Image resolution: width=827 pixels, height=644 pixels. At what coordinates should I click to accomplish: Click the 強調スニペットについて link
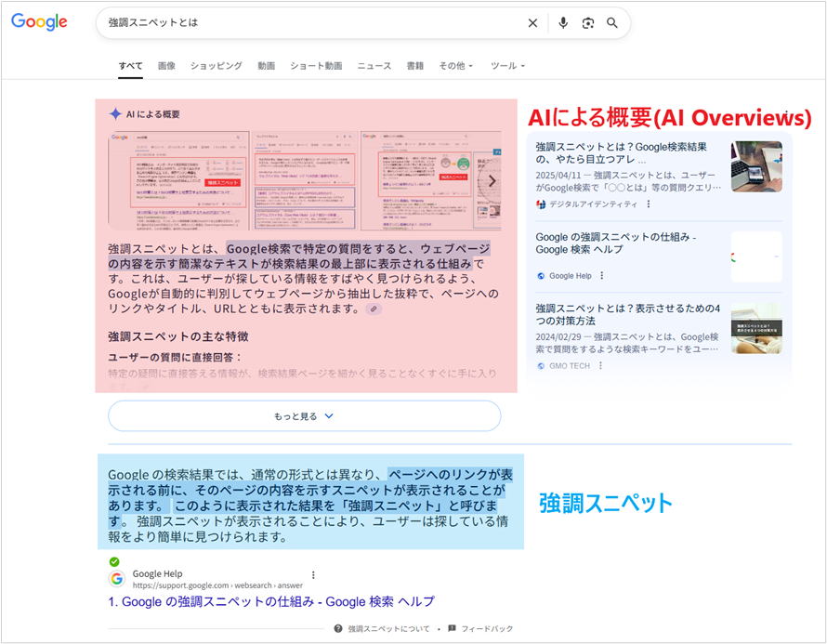388,629
